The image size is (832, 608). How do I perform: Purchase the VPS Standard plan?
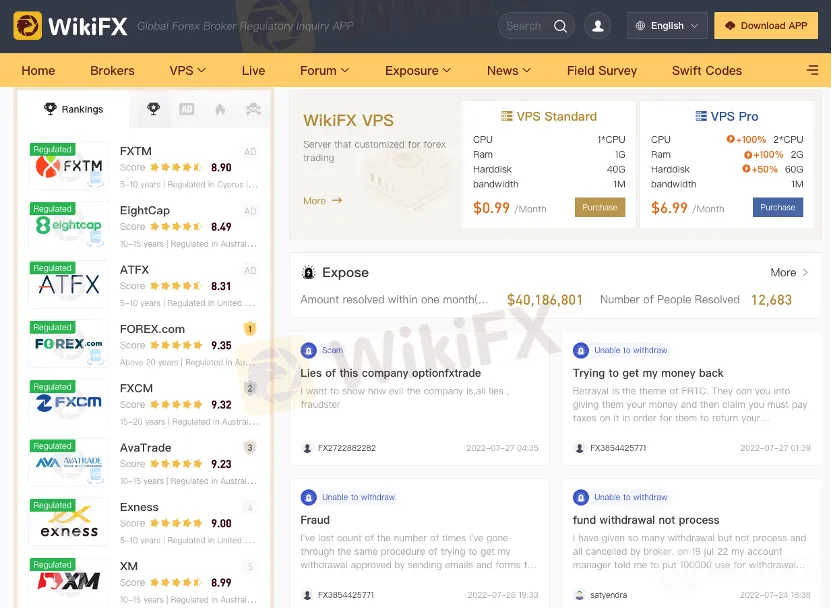click(600, 207)
